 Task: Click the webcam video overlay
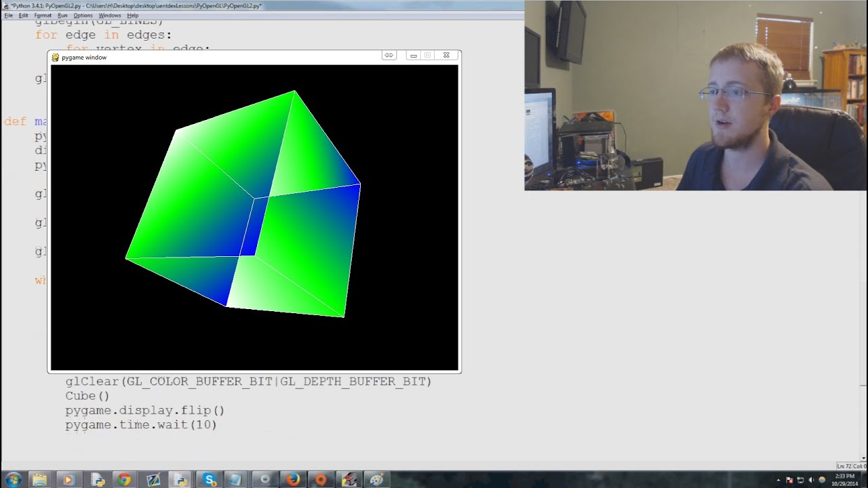(x=696, y=95)
